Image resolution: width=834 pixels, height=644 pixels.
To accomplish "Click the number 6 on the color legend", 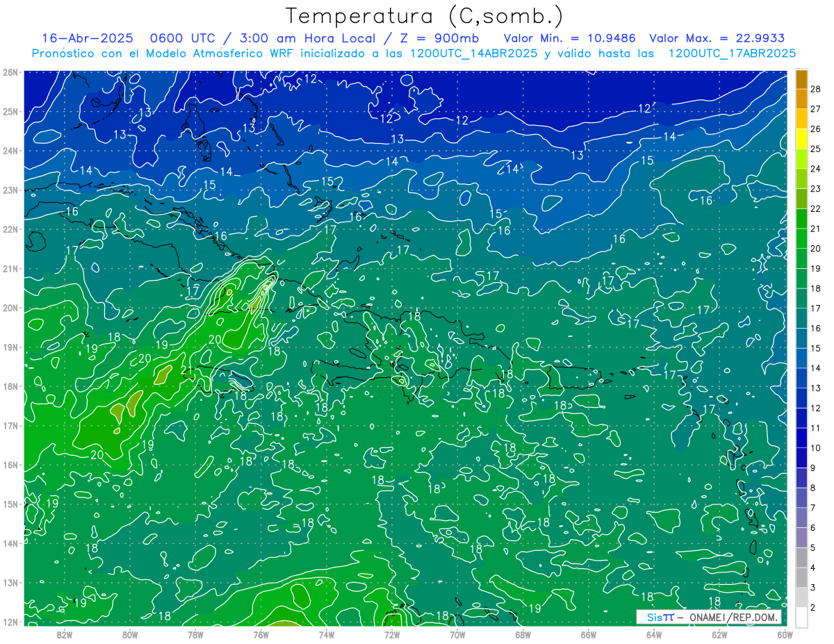I will (x=813, y=528).
